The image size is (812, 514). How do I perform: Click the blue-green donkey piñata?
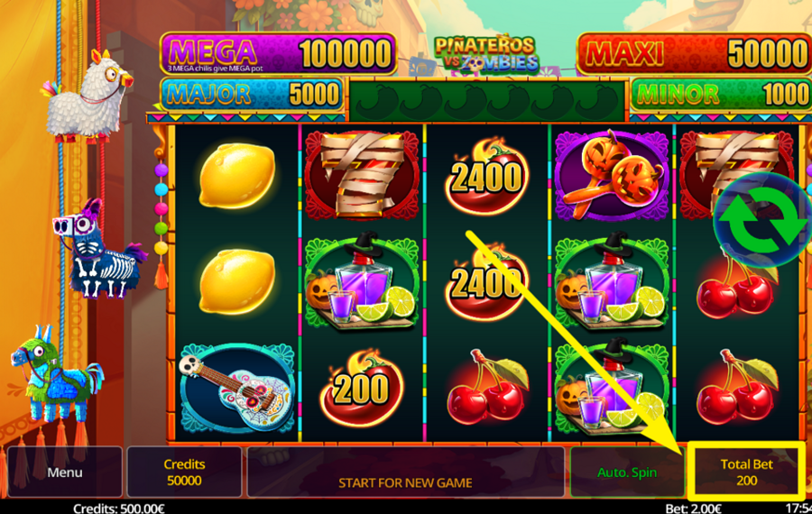coord(56,374)
